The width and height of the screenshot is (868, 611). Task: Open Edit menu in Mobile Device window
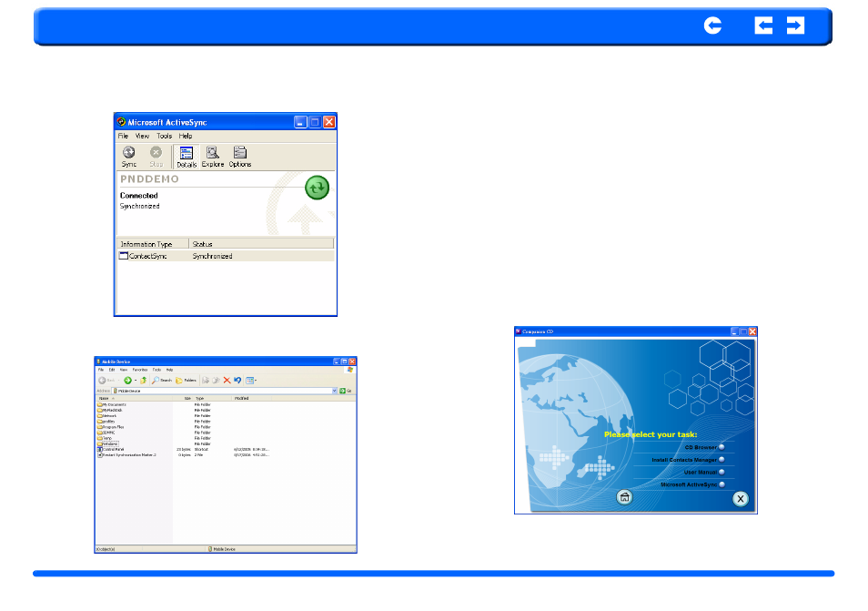[x=112, y=370]
